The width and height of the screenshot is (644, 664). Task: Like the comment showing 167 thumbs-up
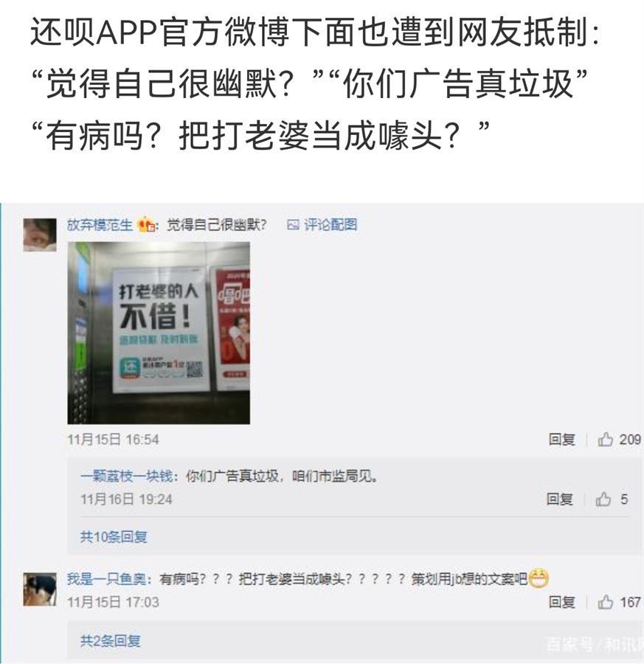coord(619,602)
